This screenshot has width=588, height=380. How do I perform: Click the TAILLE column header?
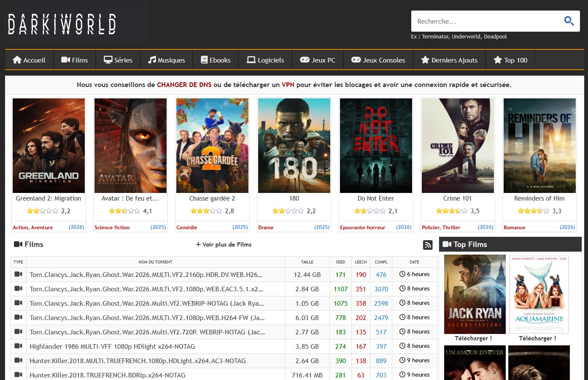307,262
